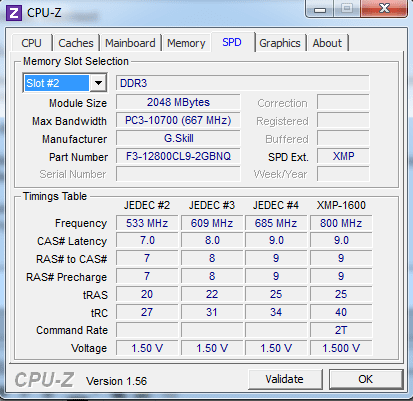This screenshot has width=413, height=401.
Task: Click tRAS value 22
Action: pyautogui.click(x=212, y=294)
